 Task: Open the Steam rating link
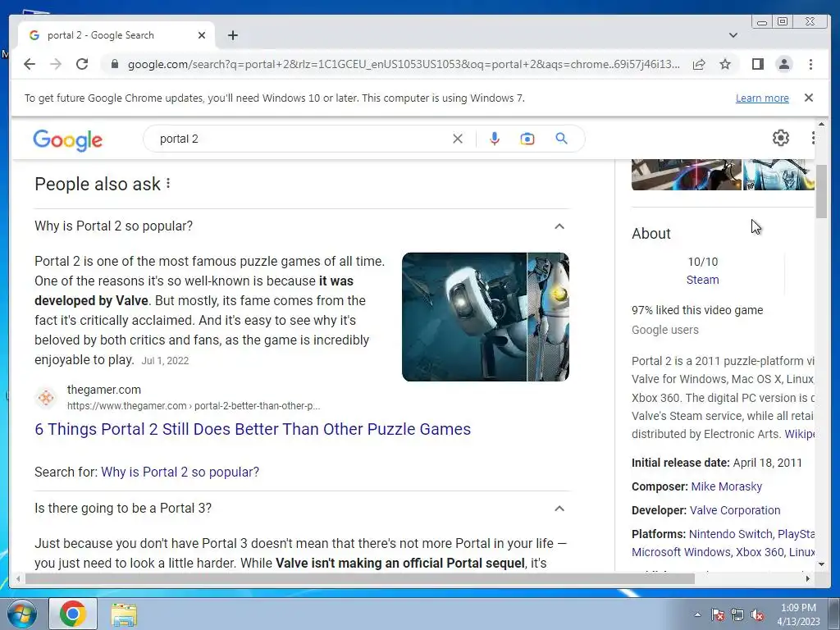point(702,280)
